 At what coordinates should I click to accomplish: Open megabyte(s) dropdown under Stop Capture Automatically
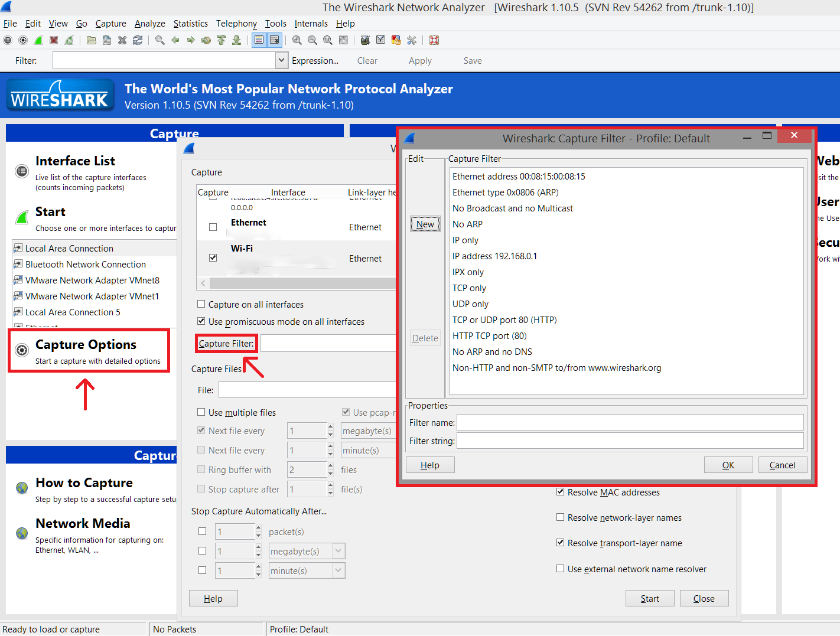pos(338,551)
